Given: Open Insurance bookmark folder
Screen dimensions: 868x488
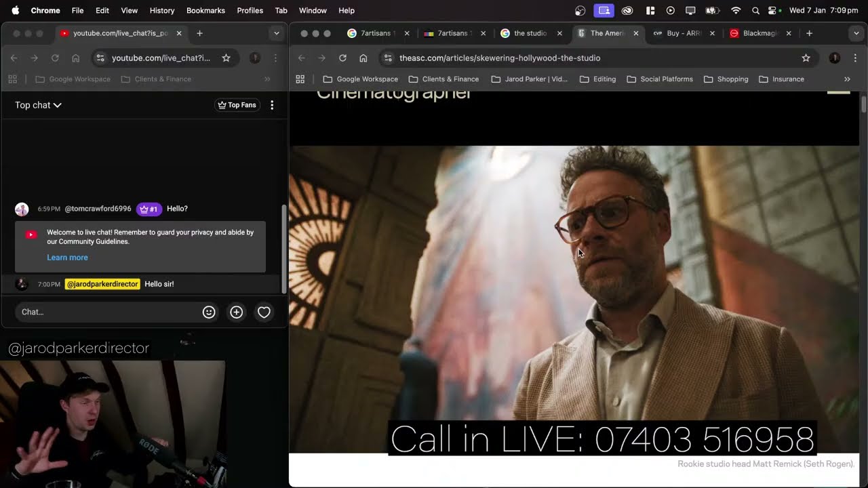Looking at the screenshot, I should point(781,79).
